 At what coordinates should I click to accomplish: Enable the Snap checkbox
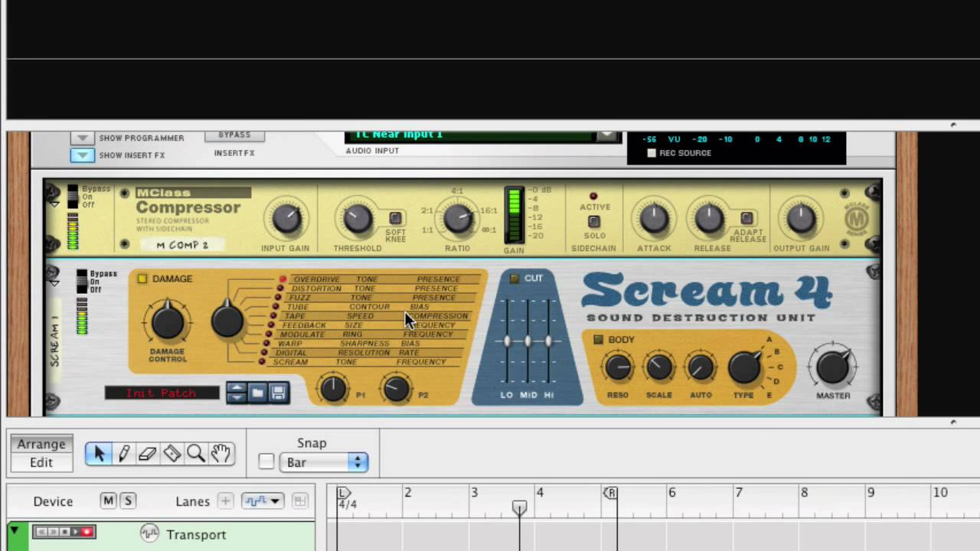coord(266,461)
